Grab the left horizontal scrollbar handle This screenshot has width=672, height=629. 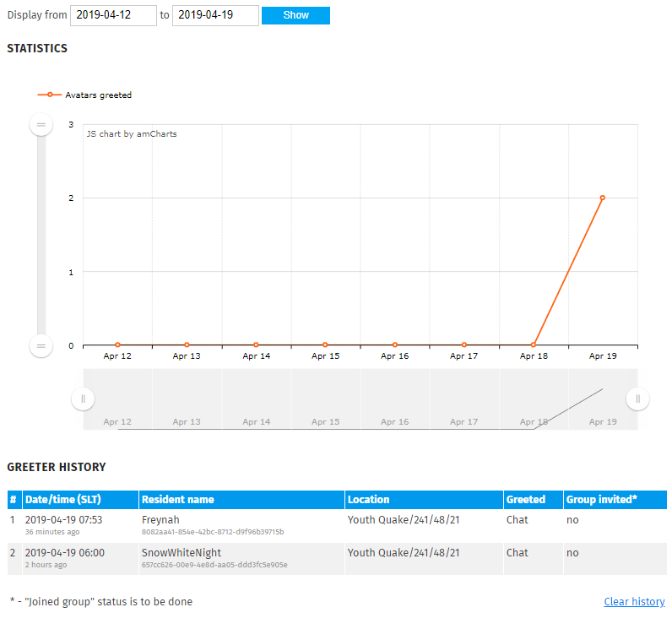coord(83,399)
